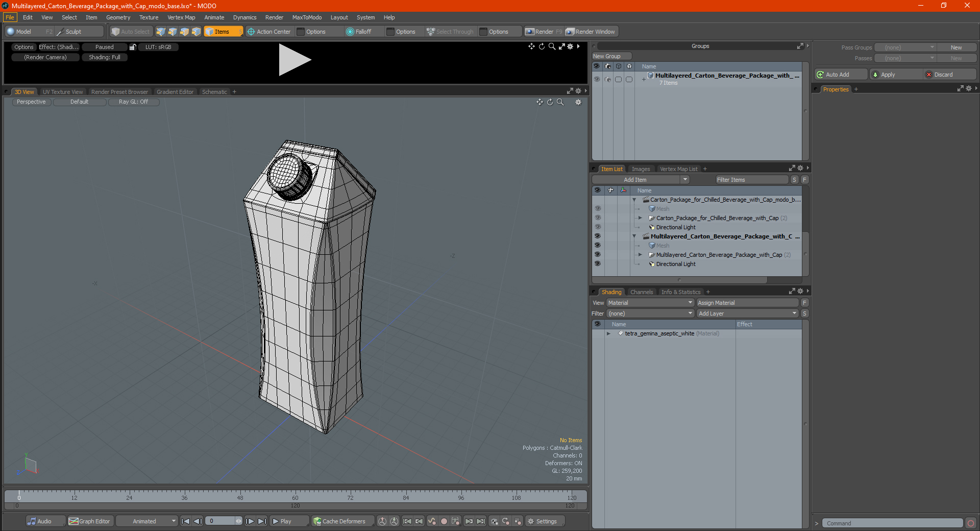Go to last frame
Screen dimensions: 980x531
[262, 521]
